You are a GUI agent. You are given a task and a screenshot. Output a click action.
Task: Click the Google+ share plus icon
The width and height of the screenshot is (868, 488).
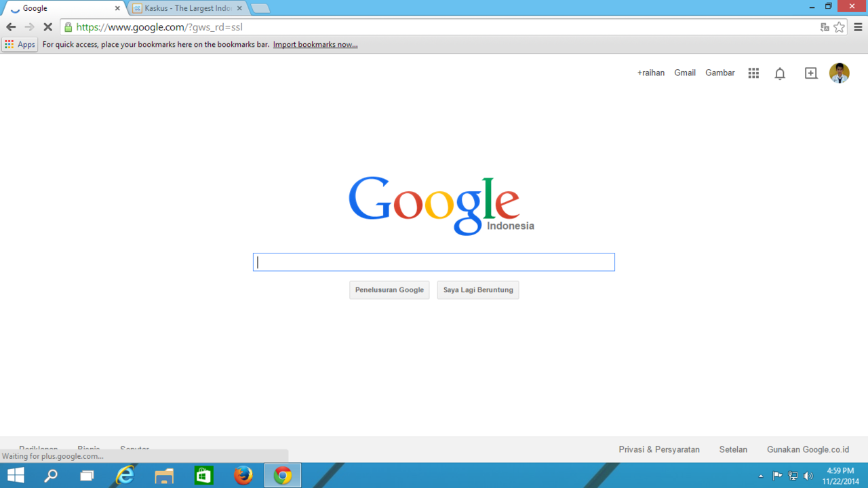[x=811, y=73]
